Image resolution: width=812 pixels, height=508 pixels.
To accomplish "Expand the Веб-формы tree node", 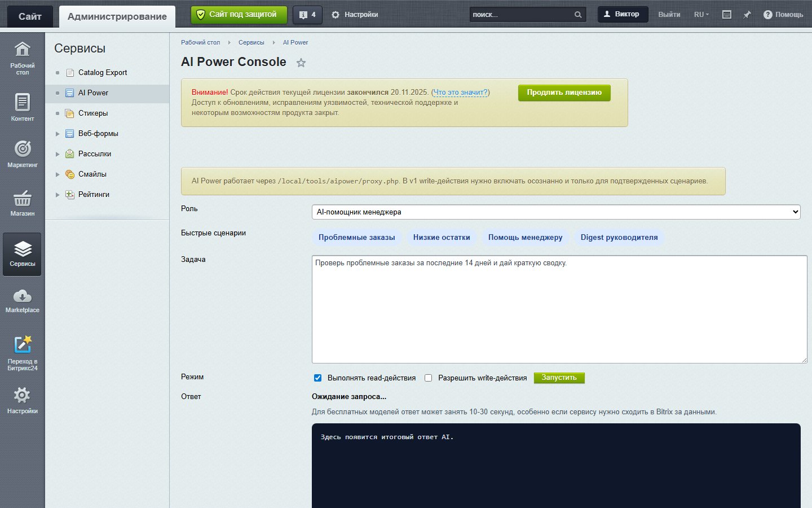I will (58, 134).
